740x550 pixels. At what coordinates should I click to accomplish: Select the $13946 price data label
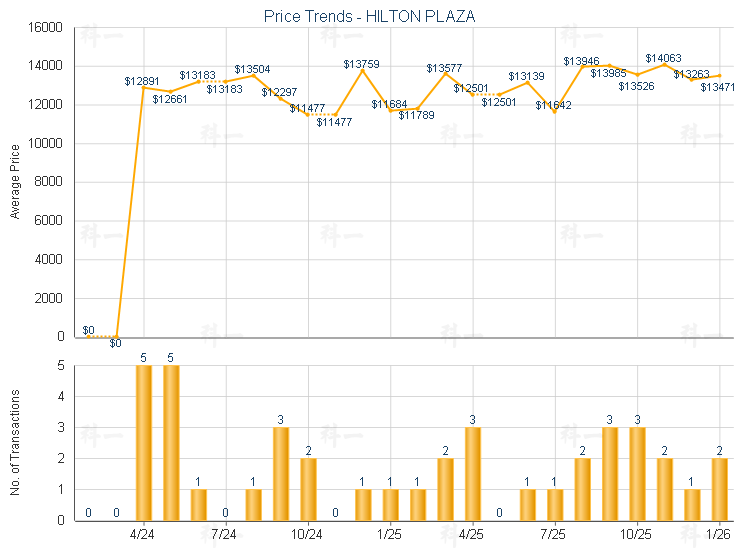pos(581,61)
